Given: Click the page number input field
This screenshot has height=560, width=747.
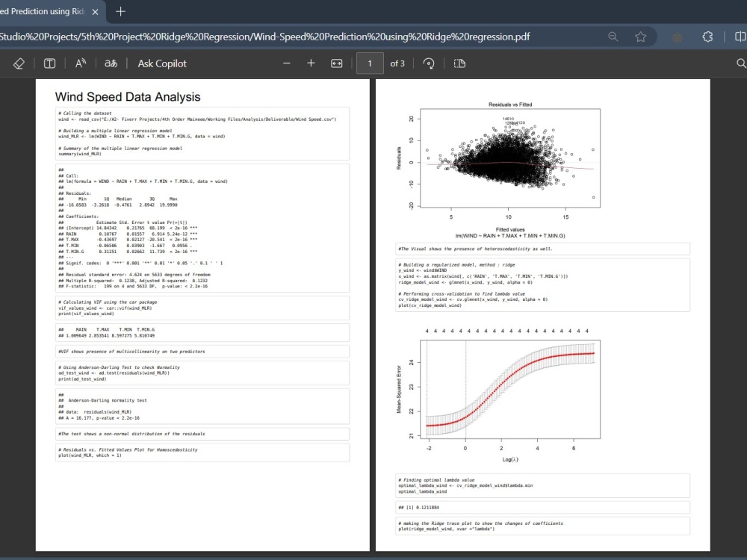Looking at the screenshot, I should [x=368, y=63].
